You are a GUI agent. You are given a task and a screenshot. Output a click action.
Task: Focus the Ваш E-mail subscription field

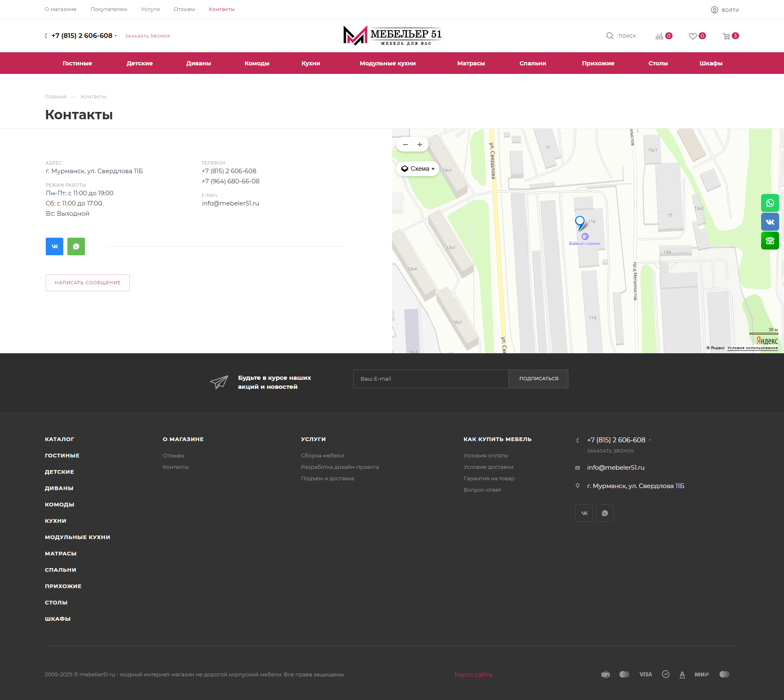[431, 379]
